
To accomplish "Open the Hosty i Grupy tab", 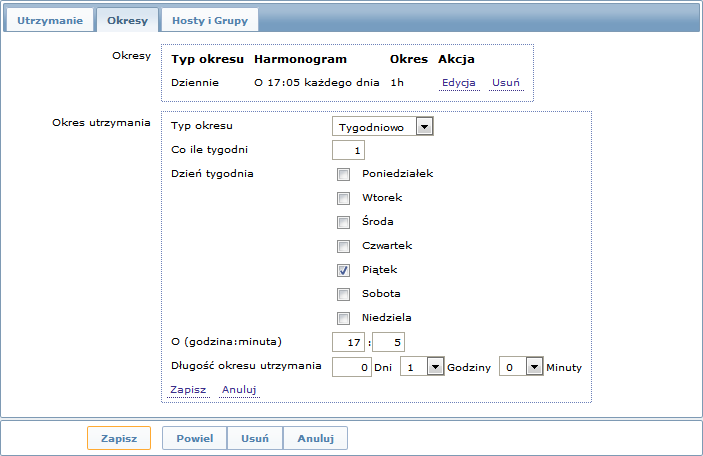I will point(210,21).
